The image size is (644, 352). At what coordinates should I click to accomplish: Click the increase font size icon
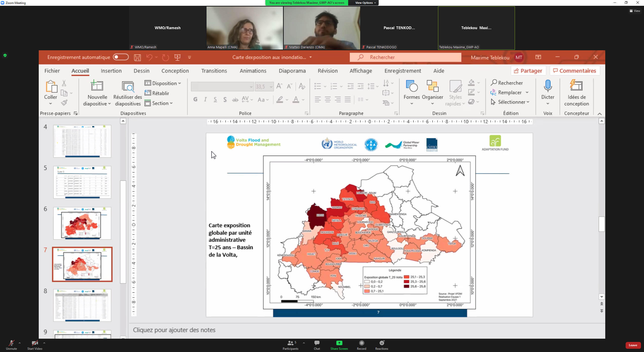pos(279,86)
